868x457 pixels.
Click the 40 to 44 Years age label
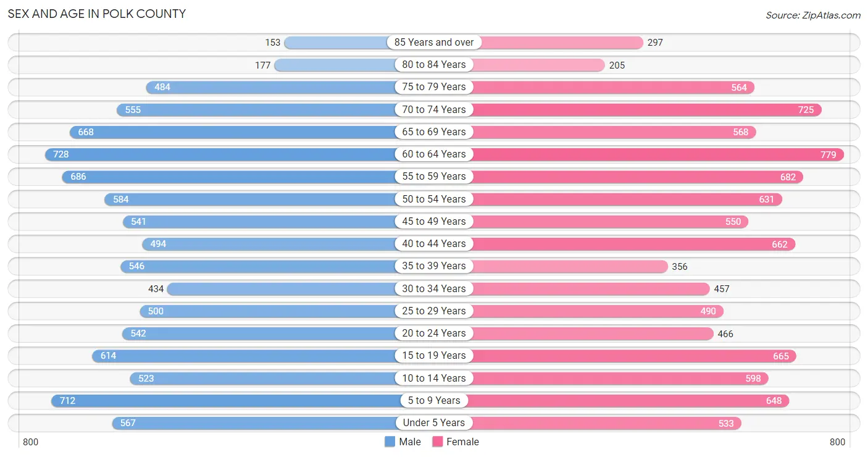point(434,244)
